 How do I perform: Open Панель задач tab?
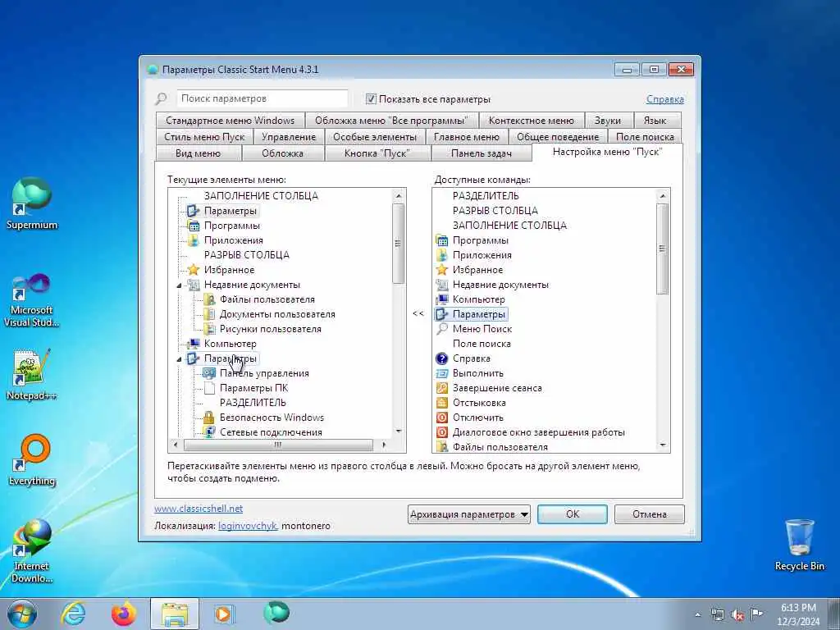click(x=481, y=153)
